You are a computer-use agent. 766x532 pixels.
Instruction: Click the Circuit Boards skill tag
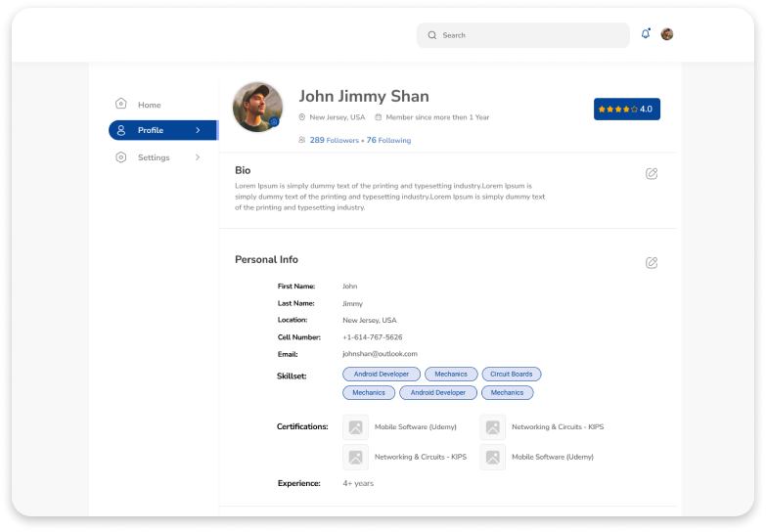click(512, 374)
